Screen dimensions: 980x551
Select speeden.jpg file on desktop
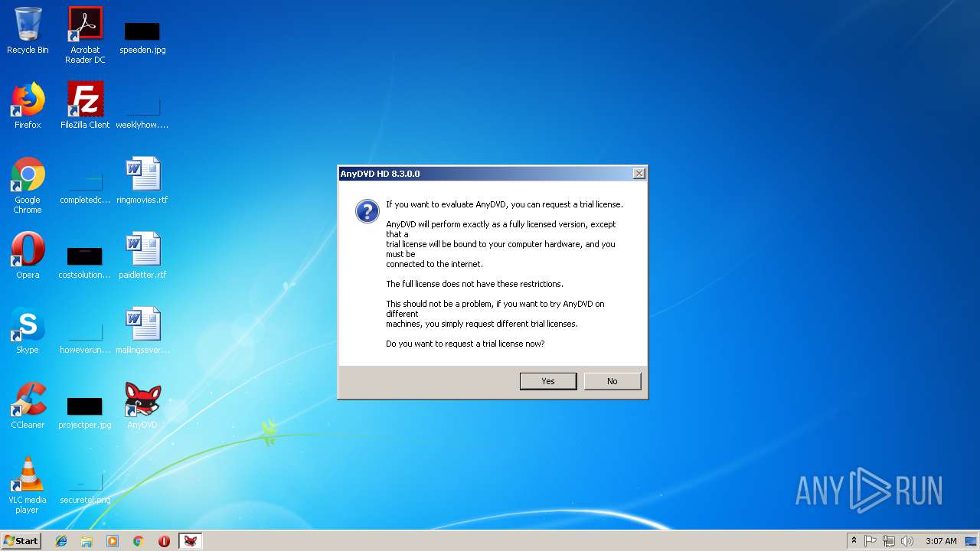142,36
